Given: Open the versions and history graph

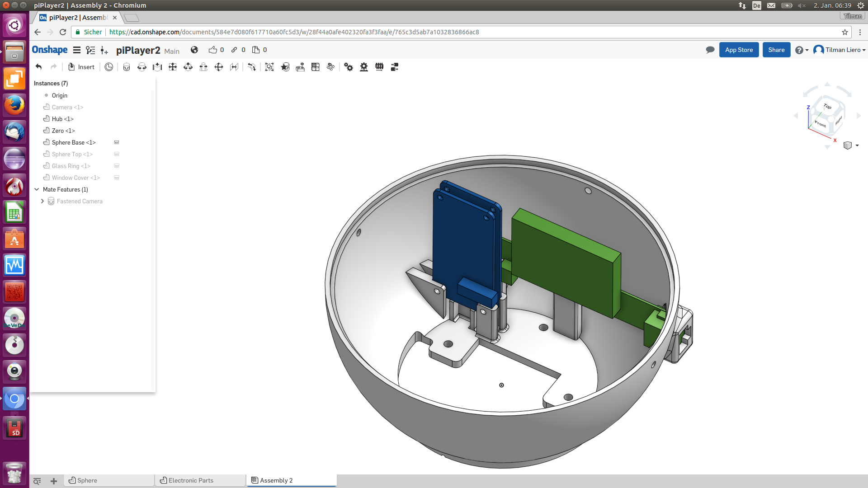Looking at the screenshot, I should pos(90,50).
